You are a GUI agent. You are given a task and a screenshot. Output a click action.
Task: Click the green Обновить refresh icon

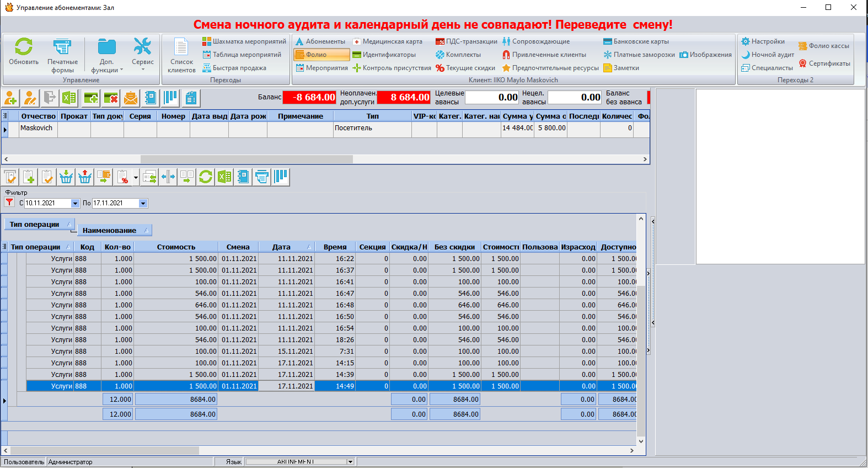click(24, 47)
